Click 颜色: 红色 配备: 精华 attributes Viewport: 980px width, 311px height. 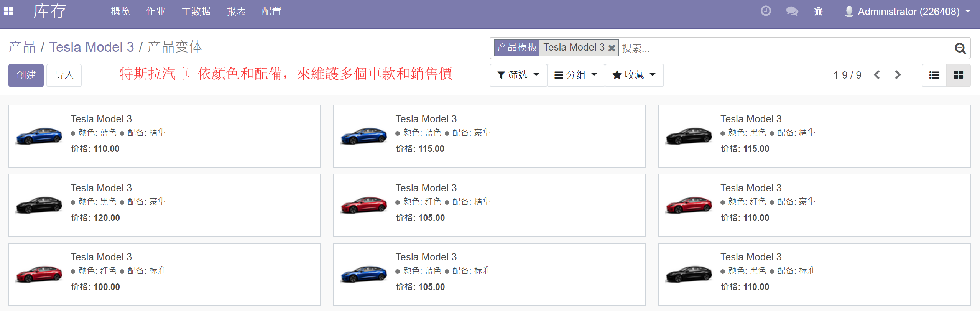pos(443,202)
